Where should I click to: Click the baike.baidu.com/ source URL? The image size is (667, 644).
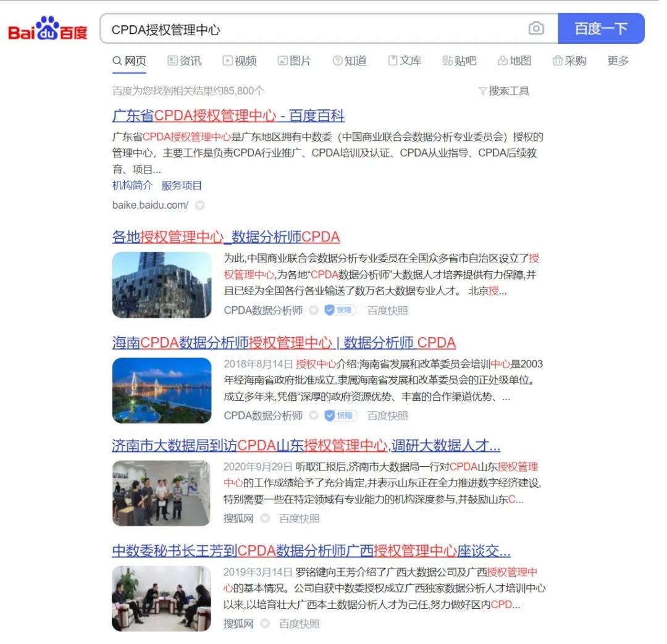[150, 205]
